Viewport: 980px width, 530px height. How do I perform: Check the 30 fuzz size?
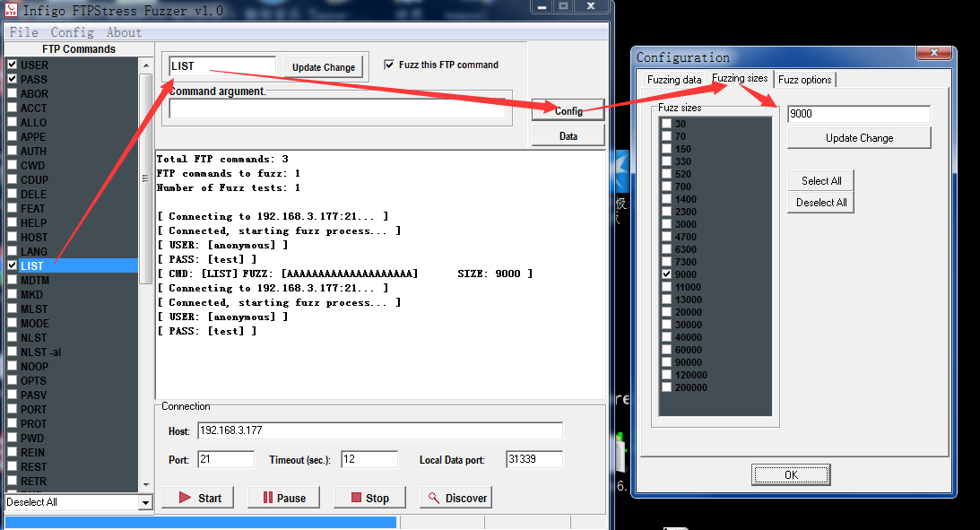click(x=667, y=124)
